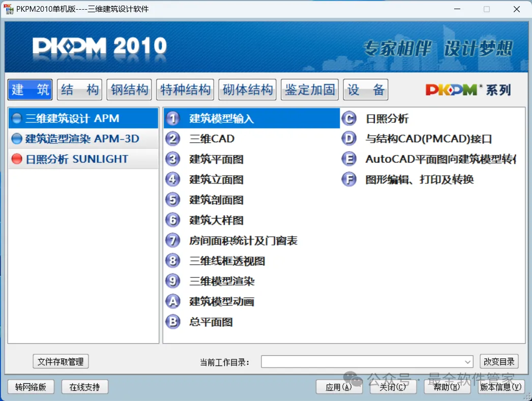The image size is (532, 401).
Task: Choose 房间面积统计及门窗表 entry text
Action: 243,240
